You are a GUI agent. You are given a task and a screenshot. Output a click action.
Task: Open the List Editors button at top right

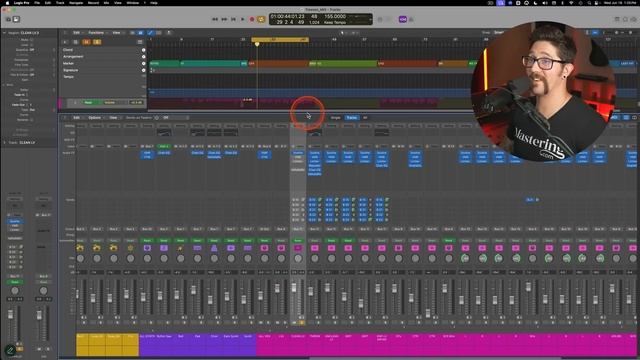(x=617, y=19)
